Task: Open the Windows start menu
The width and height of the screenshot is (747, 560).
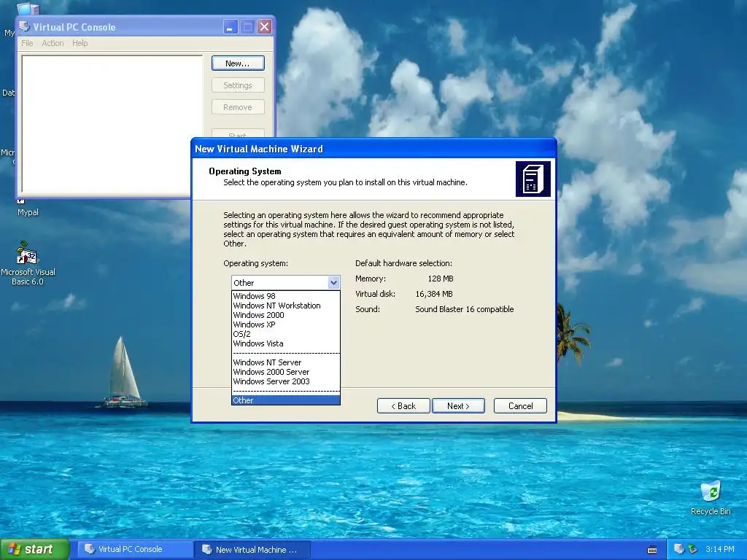Action: tap(34, 550)
